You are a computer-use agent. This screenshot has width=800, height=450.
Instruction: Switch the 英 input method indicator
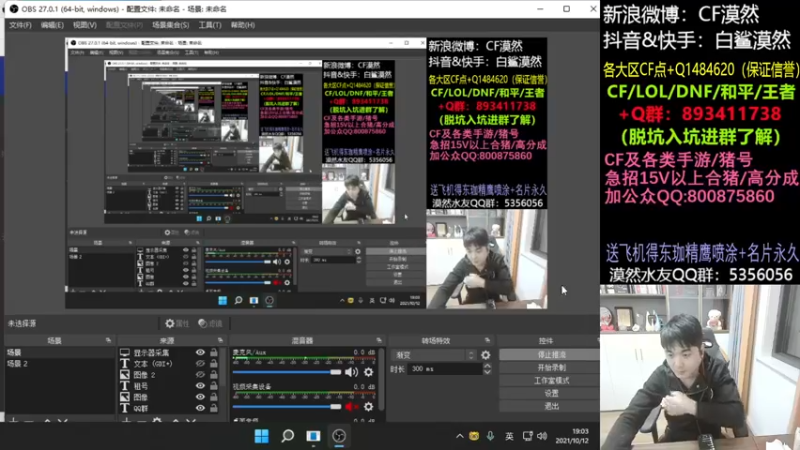509,436
